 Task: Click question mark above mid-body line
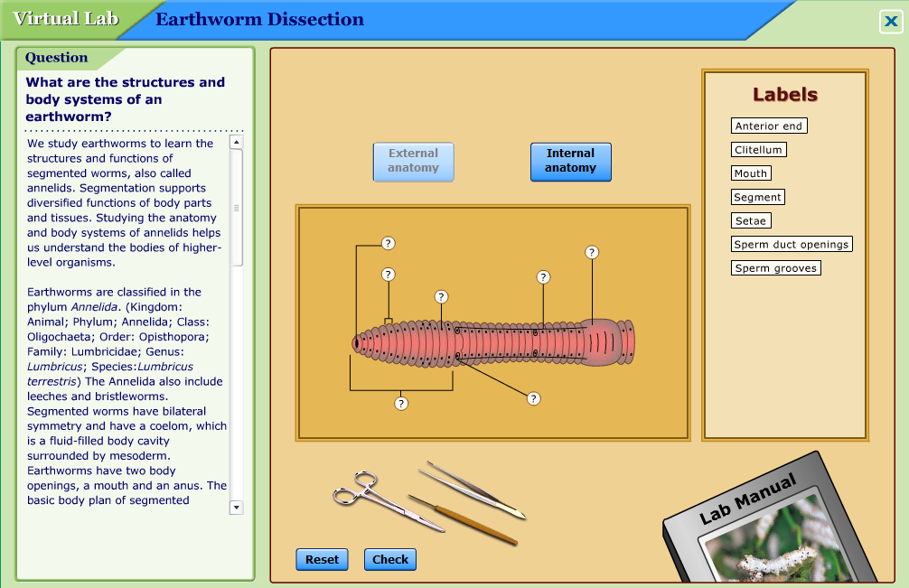point(543,277)
